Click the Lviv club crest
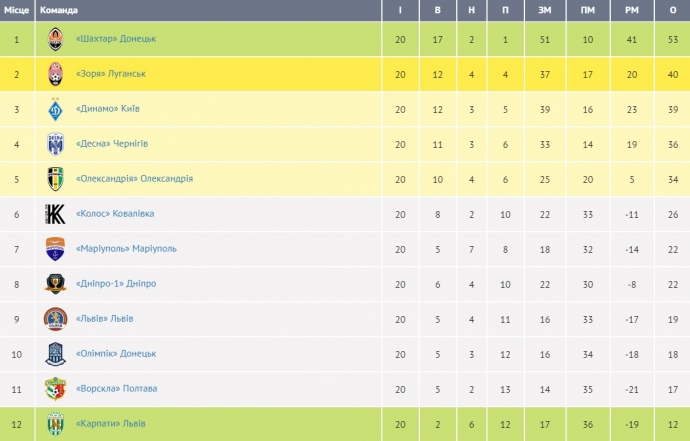The image size is (690, 441). coord(56,319)
